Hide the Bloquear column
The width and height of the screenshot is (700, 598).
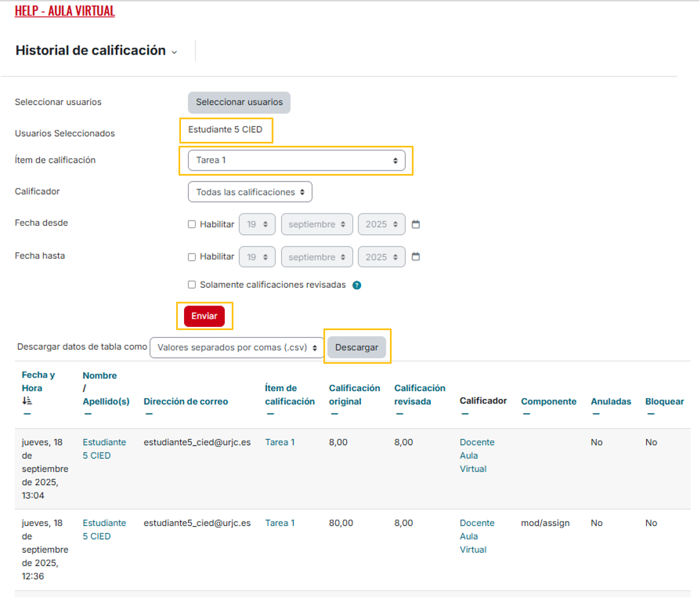[651, 414]
